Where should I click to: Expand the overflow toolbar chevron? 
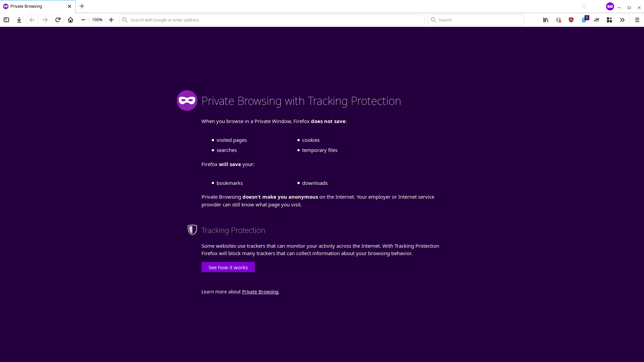coord(622,20)
